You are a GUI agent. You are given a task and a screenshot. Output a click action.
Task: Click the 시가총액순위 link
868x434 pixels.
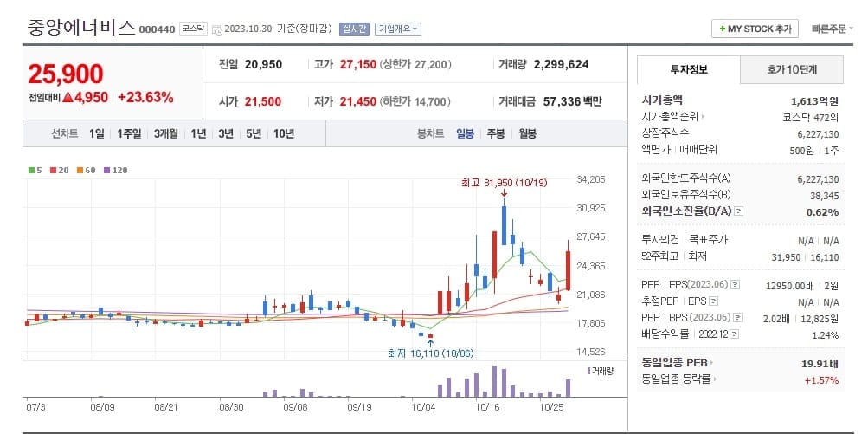pyautogui.click(x=670, y=117)
